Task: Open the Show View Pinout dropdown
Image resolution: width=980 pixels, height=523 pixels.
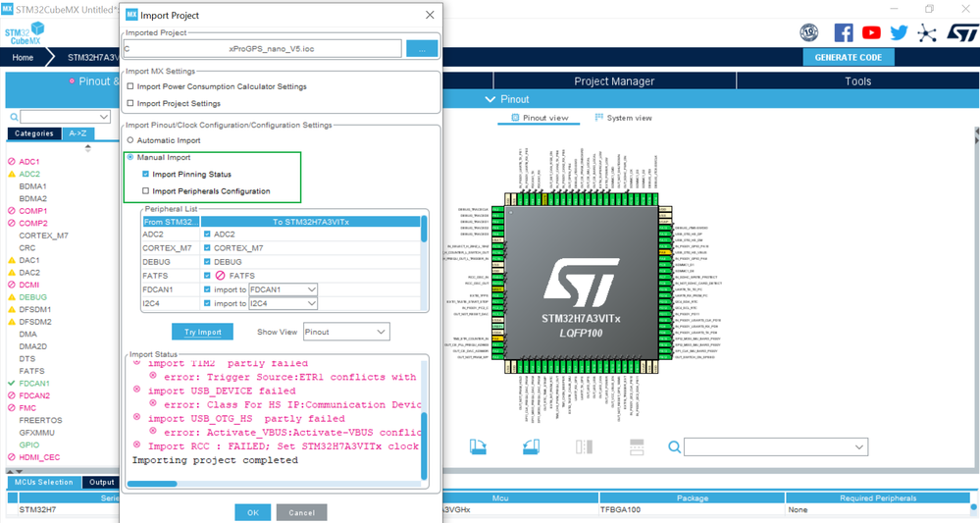Action: point(346,332)
